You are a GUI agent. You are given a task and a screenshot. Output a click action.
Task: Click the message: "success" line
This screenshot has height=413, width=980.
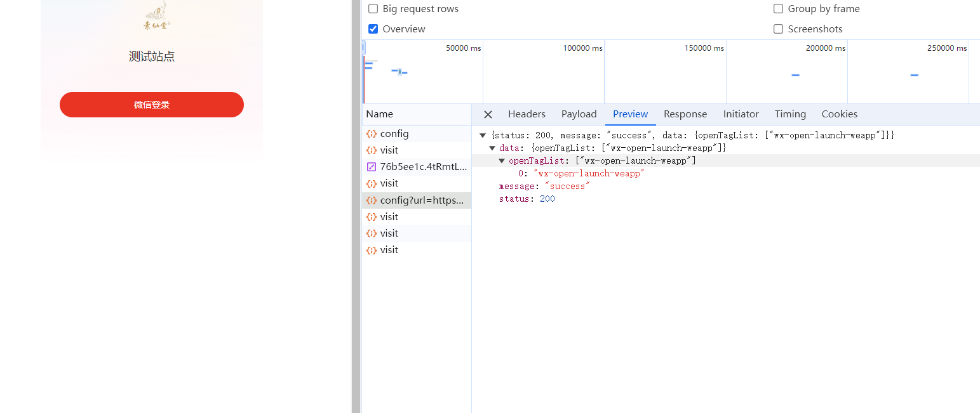tap(544, 186)
